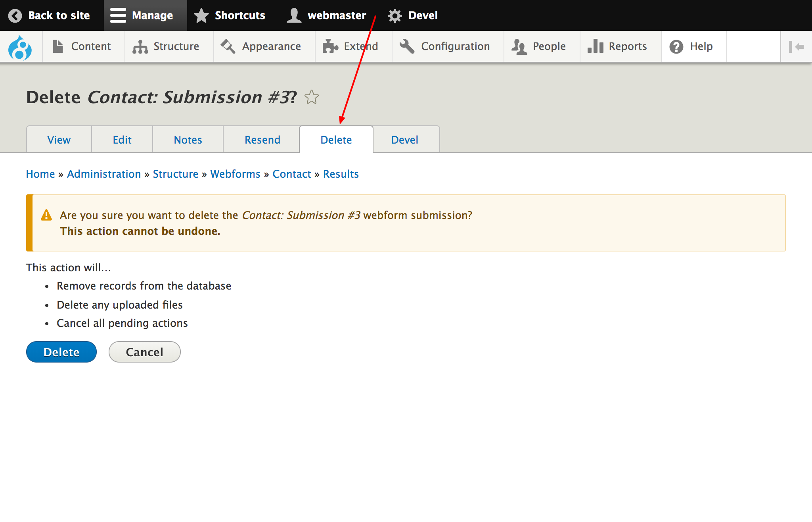Switch to the Resend tab
Viewport: 812px width, 522px height.
pos(262,140)
